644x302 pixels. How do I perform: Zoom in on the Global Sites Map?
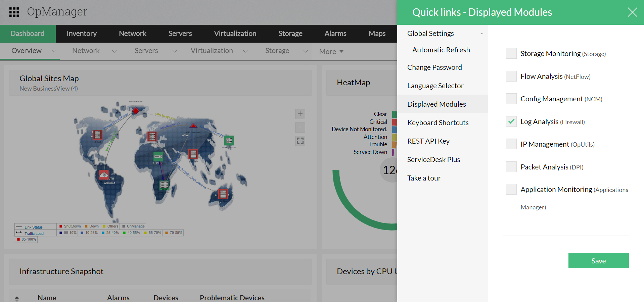(300, 114)
